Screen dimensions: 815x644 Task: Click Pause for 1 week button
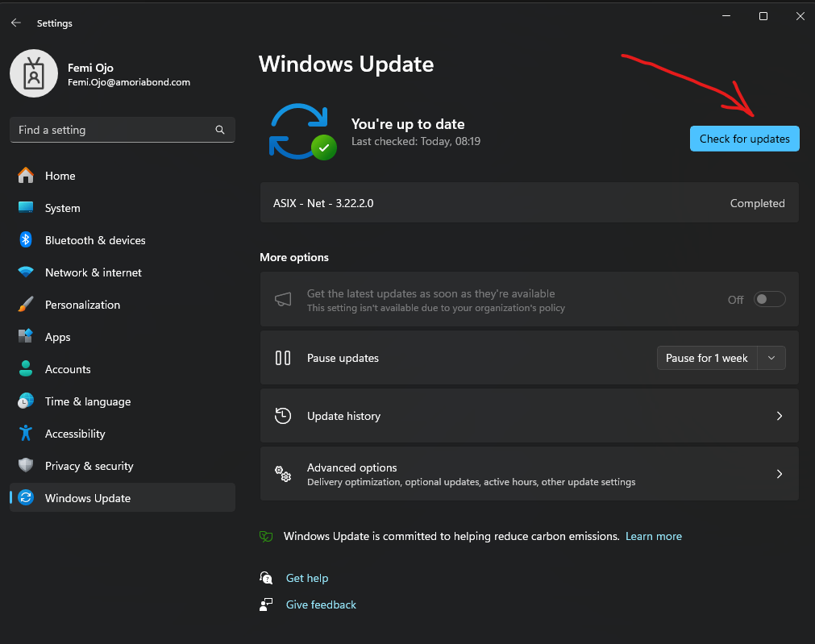point(707,358)
